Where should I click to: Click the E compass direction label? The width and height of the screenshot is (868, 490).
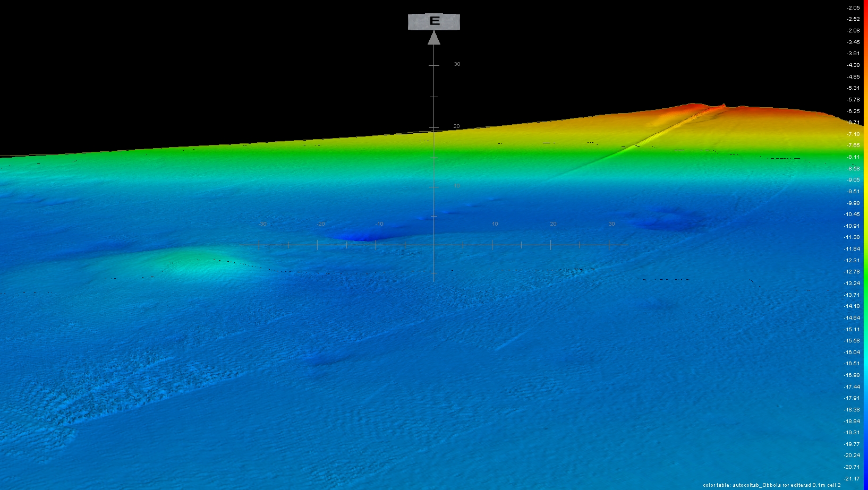[434, 22]
